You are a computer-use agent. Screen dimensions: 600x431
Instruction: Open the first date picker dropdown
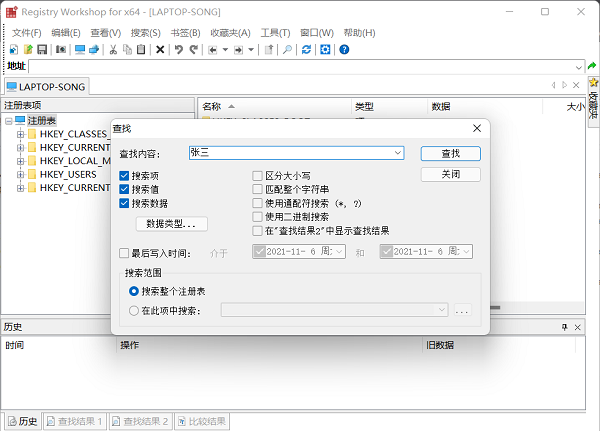339,252
